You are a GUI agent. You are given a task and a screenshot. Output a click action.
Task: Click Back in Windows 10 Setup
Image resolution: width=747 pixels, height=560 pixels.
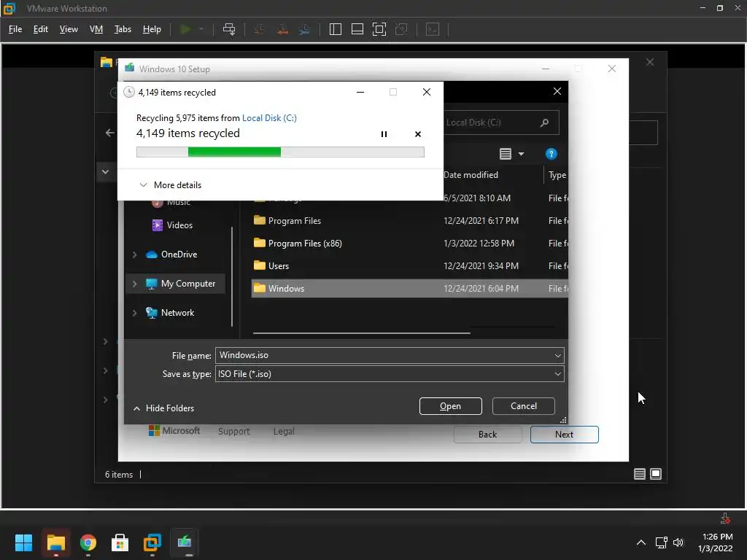click(x=487, y=435)
